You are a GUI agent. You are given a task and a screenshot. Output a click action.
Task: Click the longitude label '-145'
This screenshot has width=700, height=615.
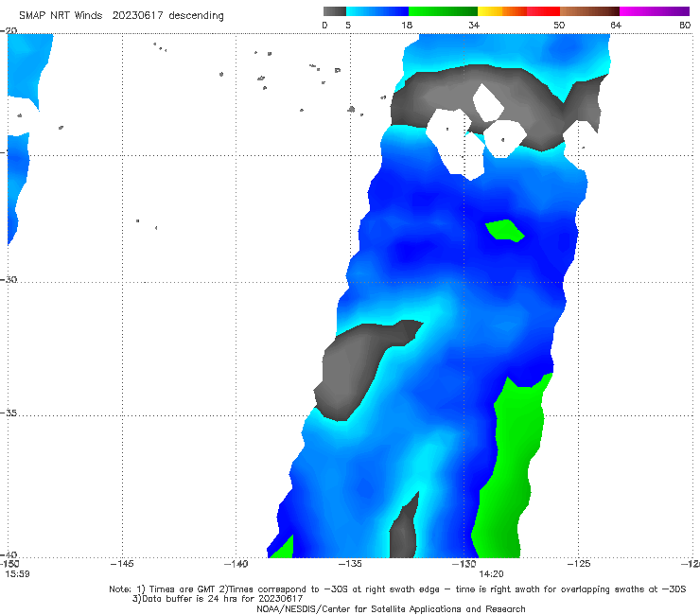pyautogui.click(x=122, y=564)
